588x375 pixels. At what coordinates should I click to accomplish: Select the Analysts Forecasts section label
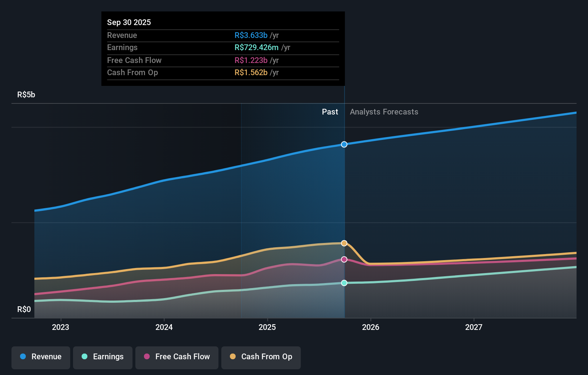pyautogui.click(x=384, y=112)
